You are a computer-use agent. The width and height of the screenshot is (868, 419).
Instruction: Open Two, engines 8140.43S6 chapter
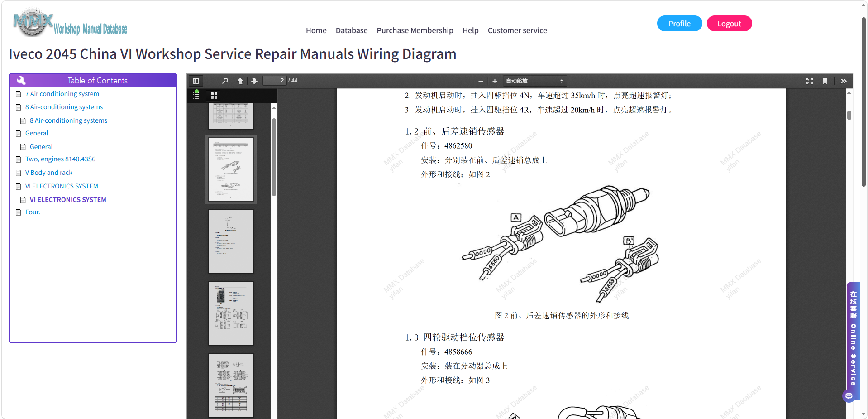tap(60, 159)
